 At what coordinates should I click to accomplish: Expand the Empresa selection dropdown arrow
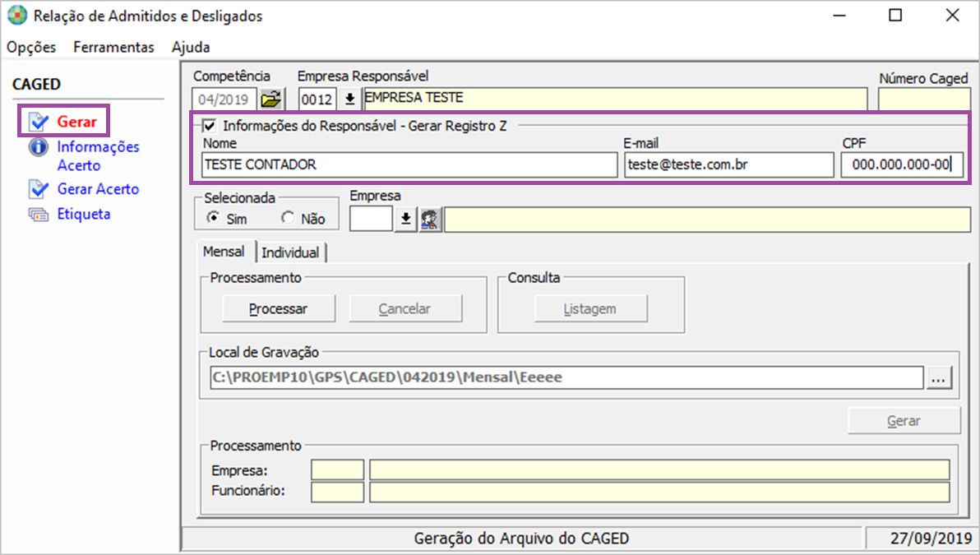(x=405, y=220)
